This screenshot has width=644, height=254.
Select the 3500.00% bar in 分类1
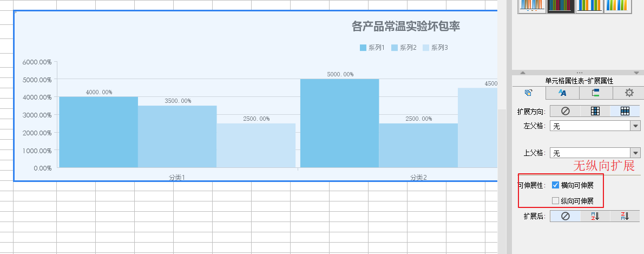[x=178, y=136]
